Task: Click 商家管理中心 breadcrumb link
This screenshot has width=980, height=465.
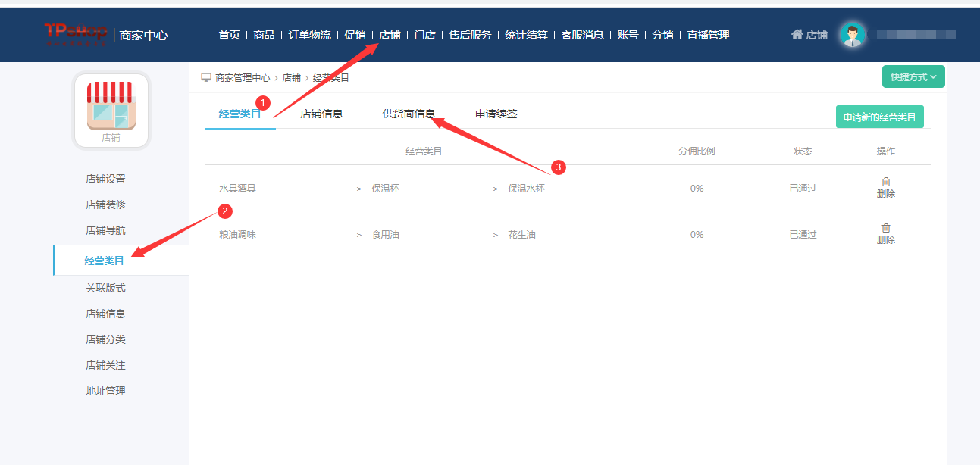Action: point(242,77)
